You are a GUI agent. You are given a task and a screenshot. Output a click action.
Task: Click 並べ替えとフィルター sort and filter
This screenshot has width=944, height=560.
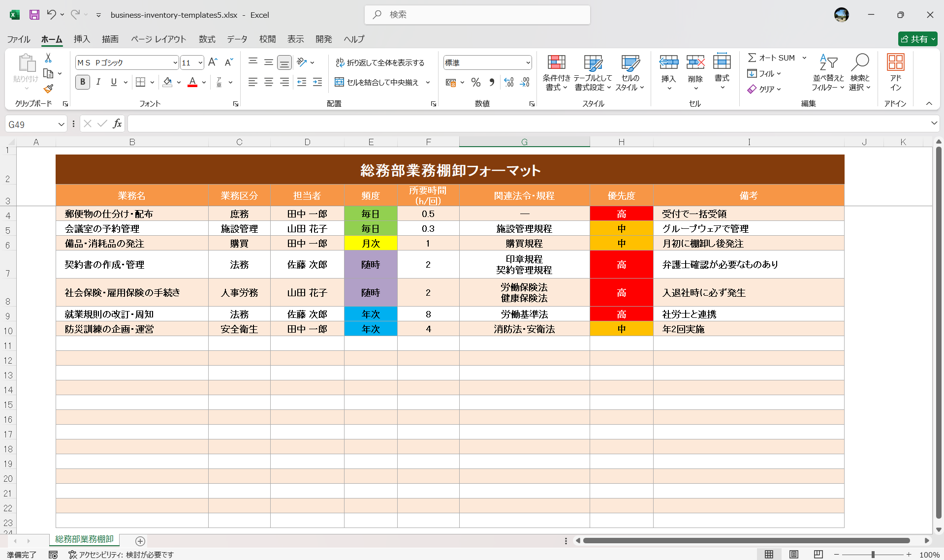click(828, 72)
